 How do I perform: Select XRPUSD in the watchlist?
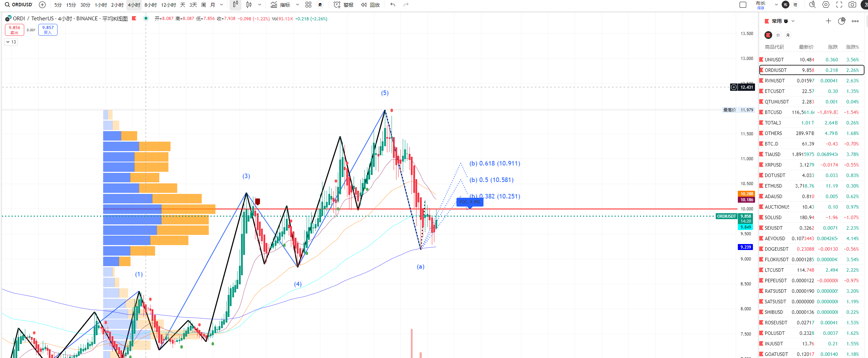[811, 165]
